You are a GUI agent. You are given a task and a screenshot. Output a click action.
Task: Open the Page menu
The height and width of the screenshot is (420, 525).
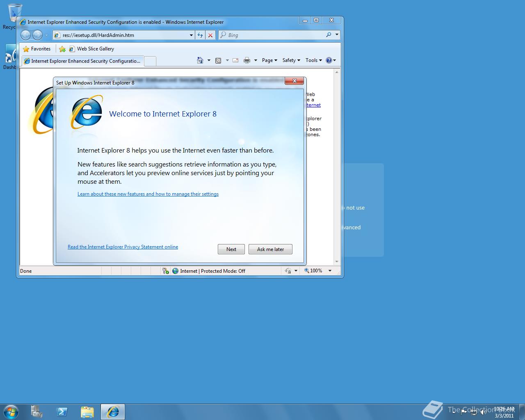(x=269, y=60)
